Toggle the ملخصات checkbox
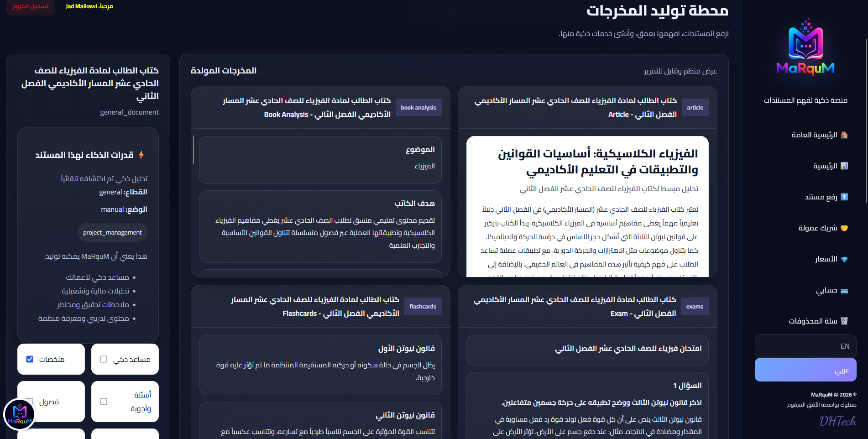This screenshot has height=439, width=868. pyautogui.click(x=30, y=359)
